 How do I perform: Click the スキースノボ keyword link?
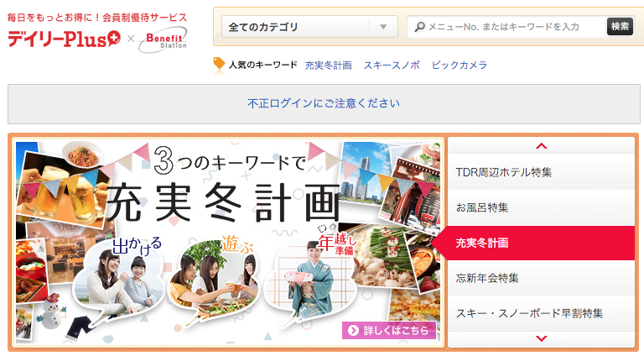(x=392, y=65)
